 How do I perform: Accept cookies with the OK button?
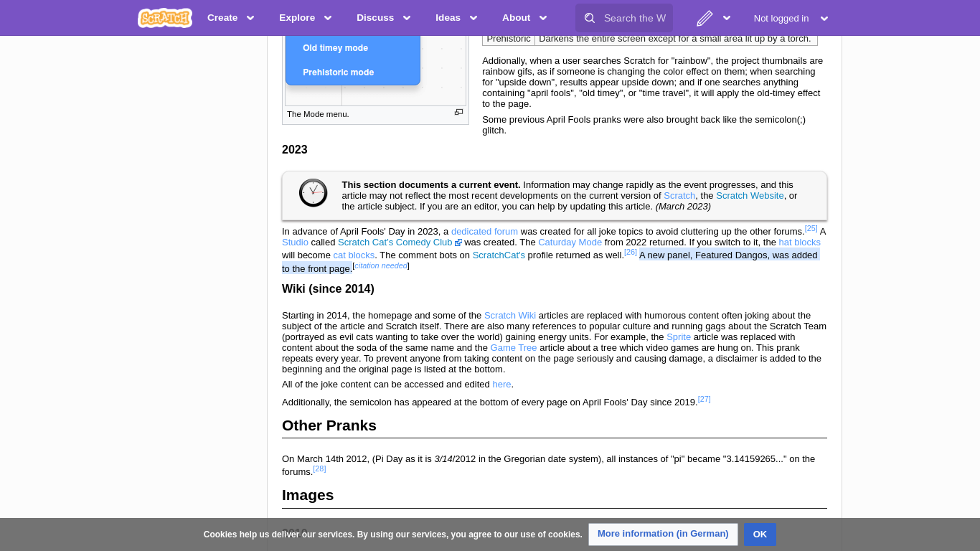759,534
